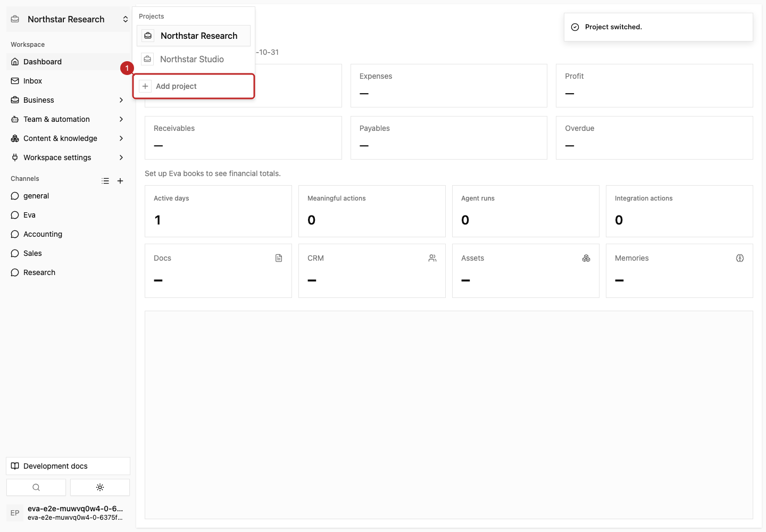Click the Active days stat card
This screenshot has width=766, height=532.
[x=218, y=211]
